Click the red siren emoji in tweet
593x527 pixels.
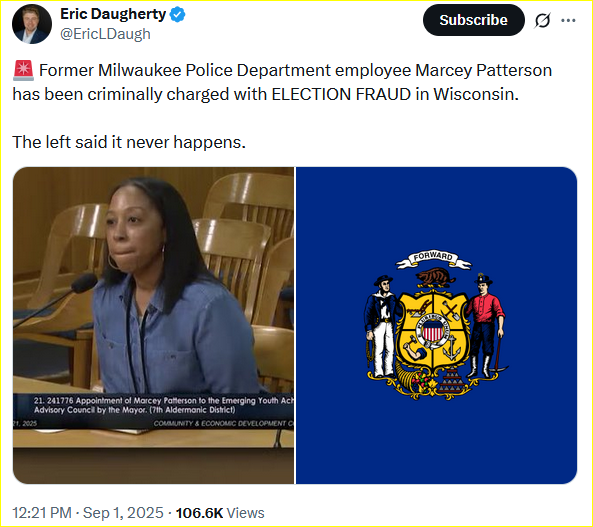coord(23,71)
